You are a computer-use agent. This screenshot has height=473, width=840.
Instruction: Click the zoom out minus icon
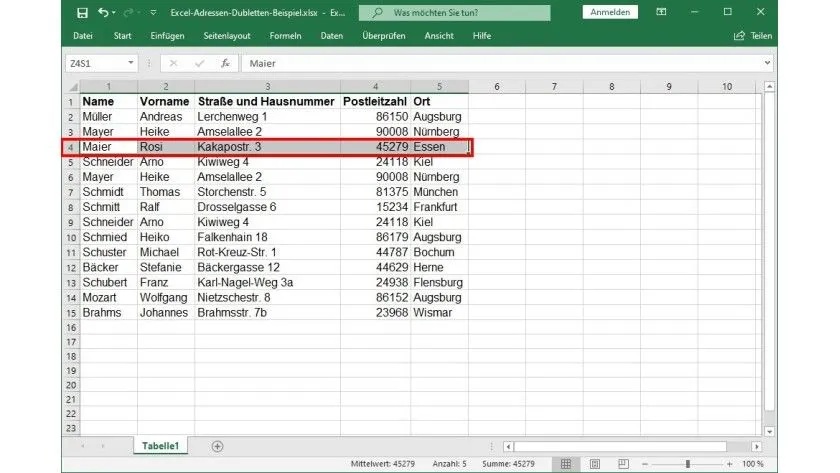pos(647,464)
